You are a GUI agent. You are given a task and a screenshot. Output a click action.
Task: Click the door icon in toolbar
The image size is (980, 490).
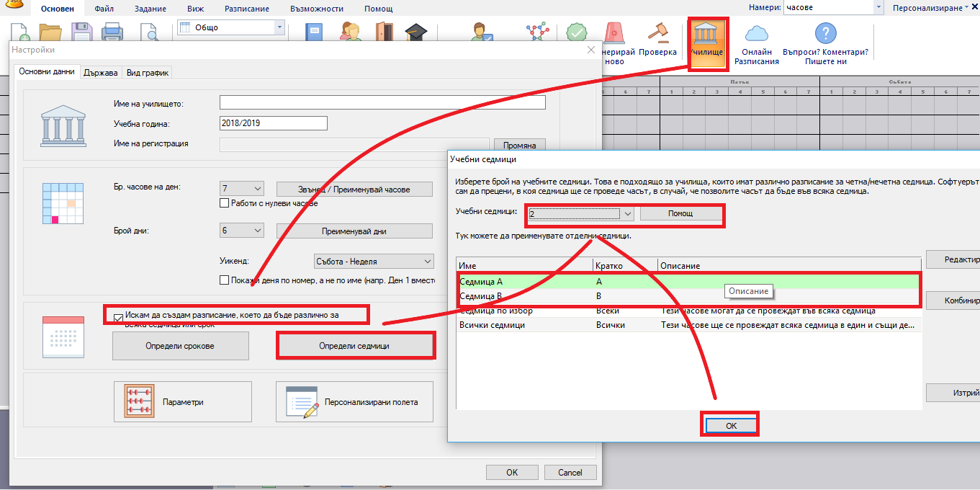point(384,33)
